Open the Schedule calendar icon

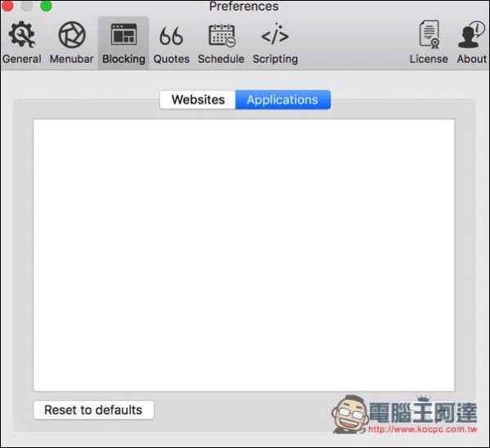coord(222,35)
